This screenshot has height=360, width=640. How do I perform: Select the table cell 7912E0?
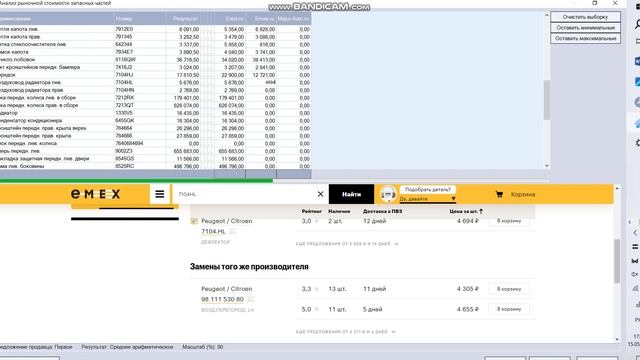tap(140, 29)
